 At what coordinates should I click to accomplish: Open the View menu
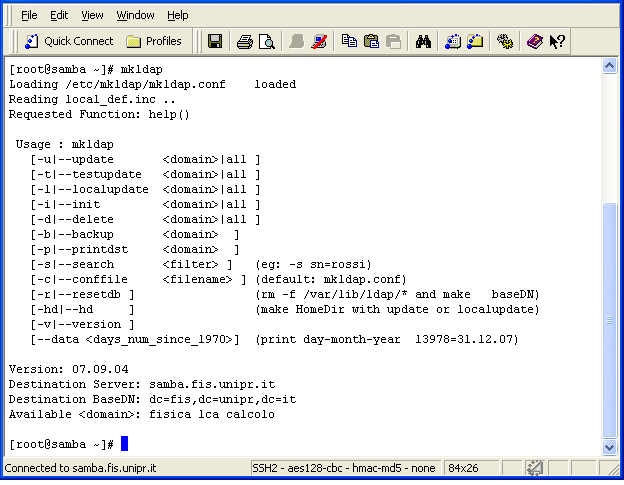tap(92, 15)
